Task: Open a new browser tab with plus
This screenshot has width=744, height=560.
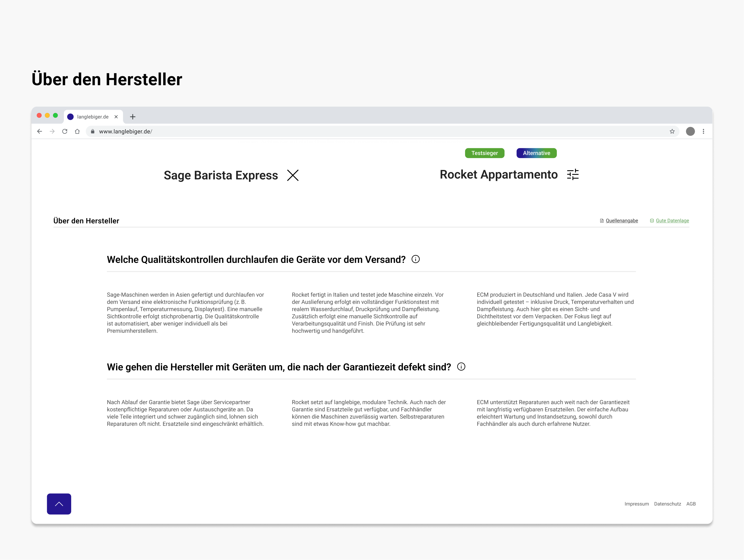Action: (132, 117)
